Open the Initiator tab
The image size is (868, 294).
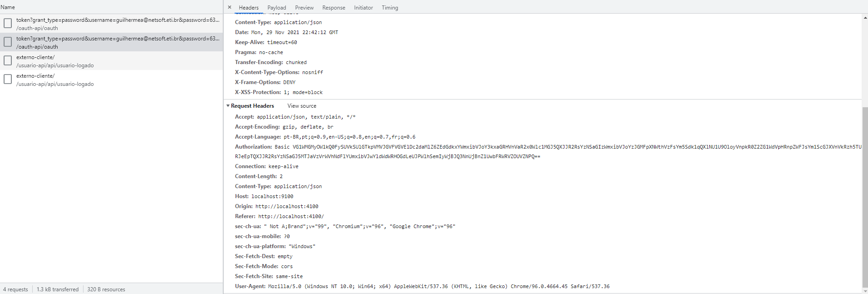point(363,8)
